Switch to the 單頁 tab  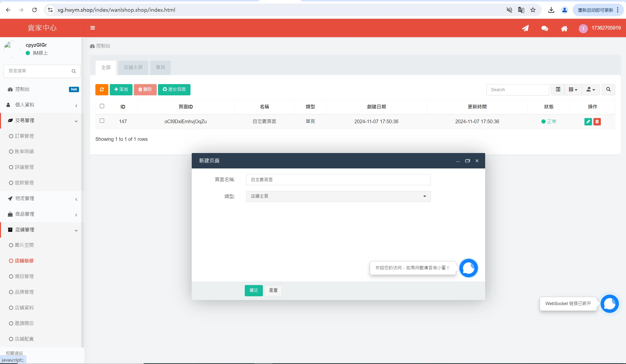(160, 67)
